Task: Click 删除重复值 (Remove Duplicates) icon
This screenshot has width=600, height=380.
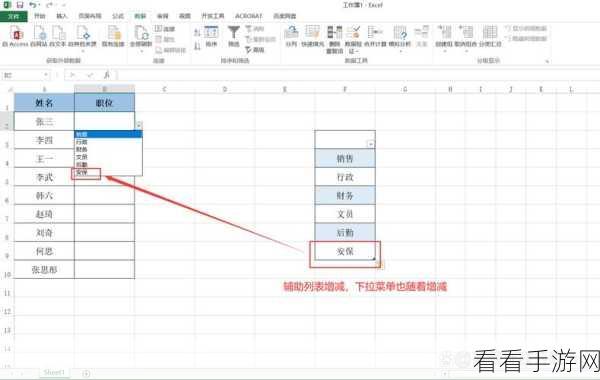Action: coord(334,39)
